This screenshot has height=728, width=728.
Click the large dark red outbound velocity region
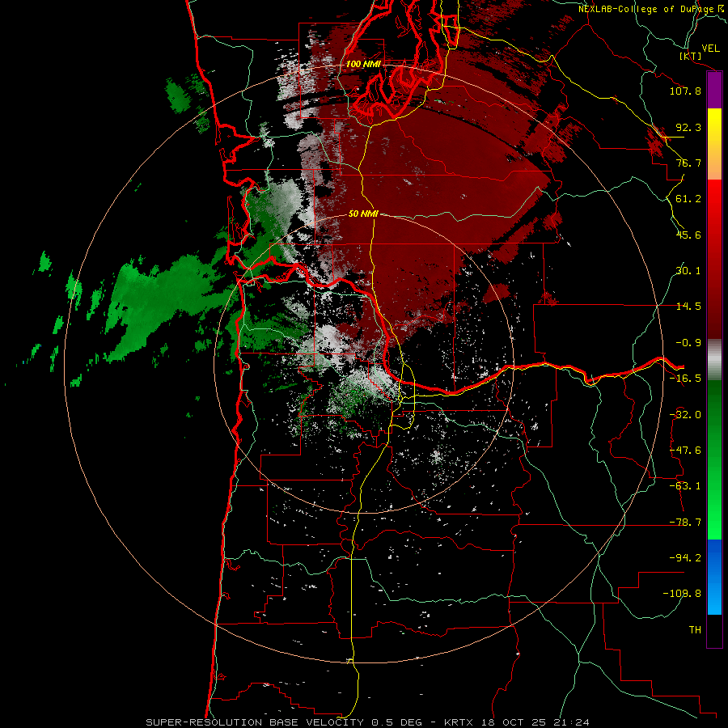pyautogui.click(x=437, y=186)
